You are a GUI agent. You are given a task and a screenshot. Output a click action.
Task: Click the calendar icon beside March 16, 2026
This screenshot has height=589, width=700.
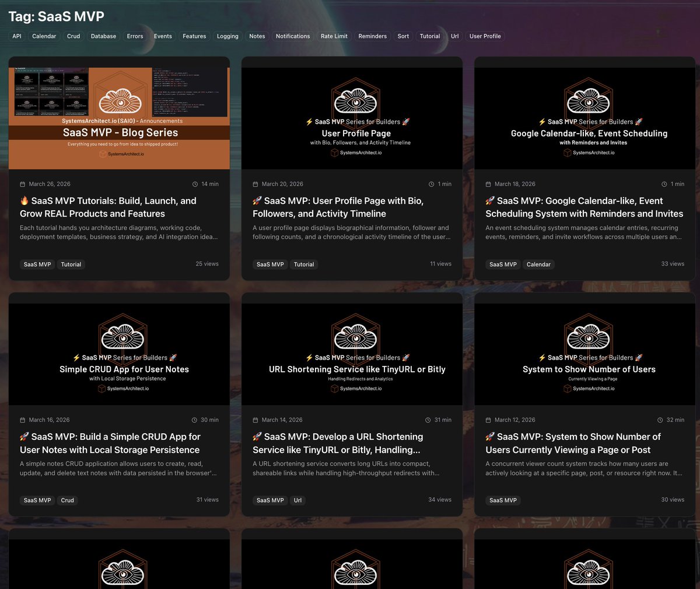click(23, 420)
